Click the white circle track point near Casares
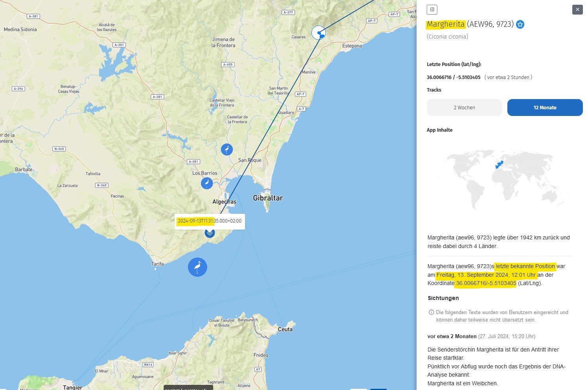 [x=318, y=33]
